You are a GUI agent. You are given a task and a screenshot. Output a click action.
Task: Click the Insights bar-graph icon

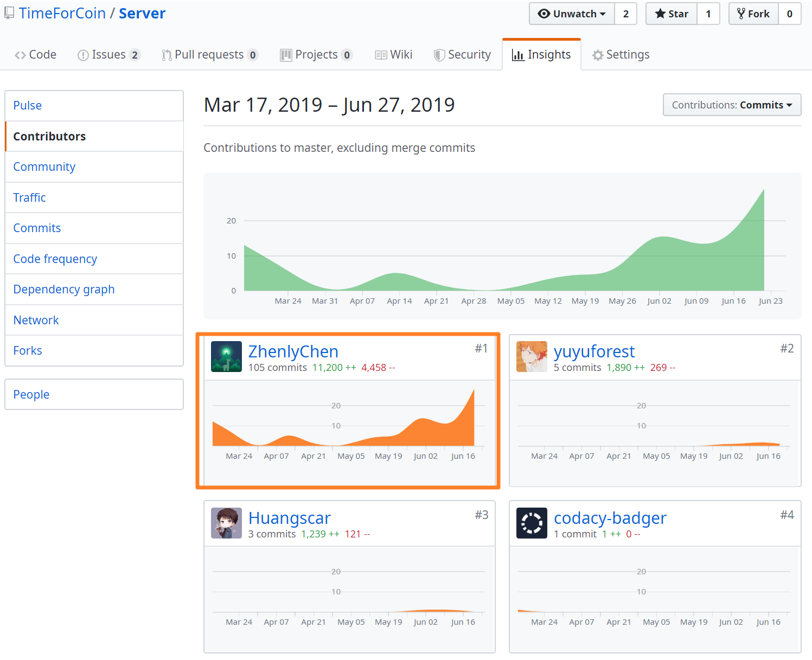[x=518, y=55]
